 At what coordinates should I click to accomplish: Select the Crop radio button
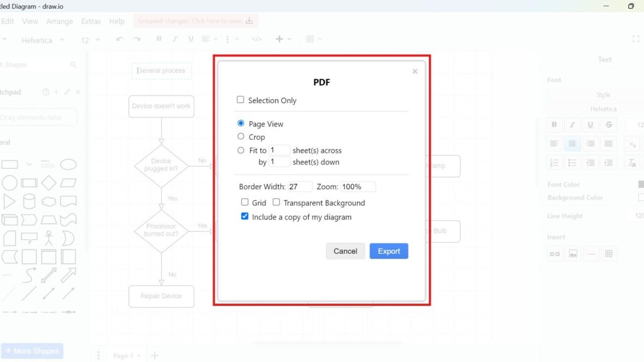[x=240, y=137]
